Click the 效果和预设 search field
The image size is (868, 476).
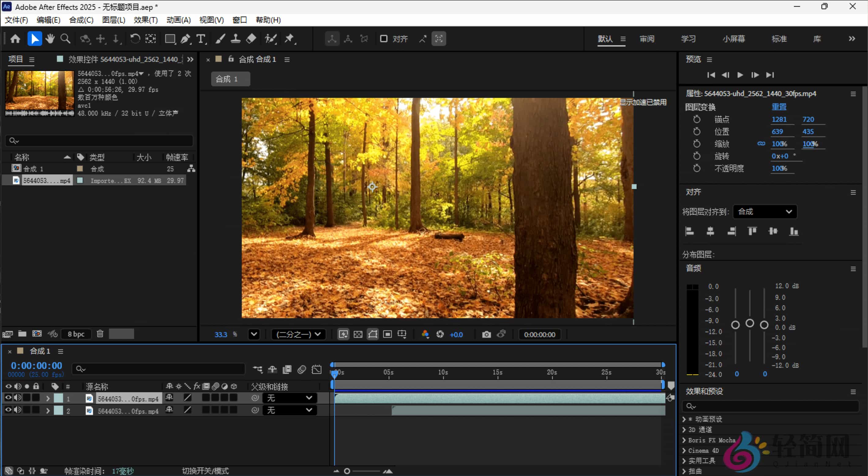pyautogui.click(x=772, y=406)
